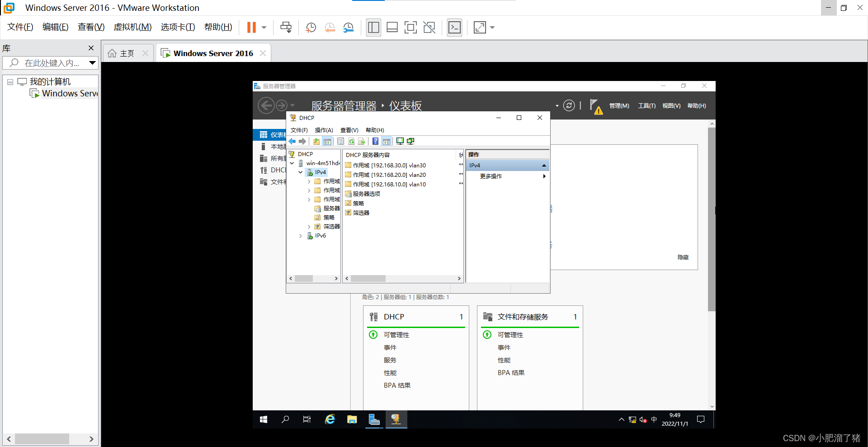The height and width of the screenshot is (447, 868).
Task: Open the Windows Start menu in the guest
Action: (x=264, y=419)
